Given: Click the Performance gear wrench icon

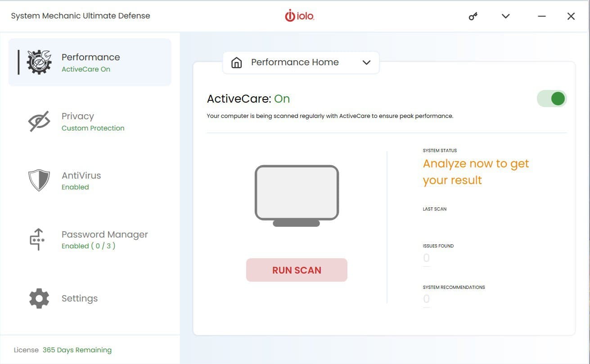Looking at the screenshot, I should coord(39,62).
